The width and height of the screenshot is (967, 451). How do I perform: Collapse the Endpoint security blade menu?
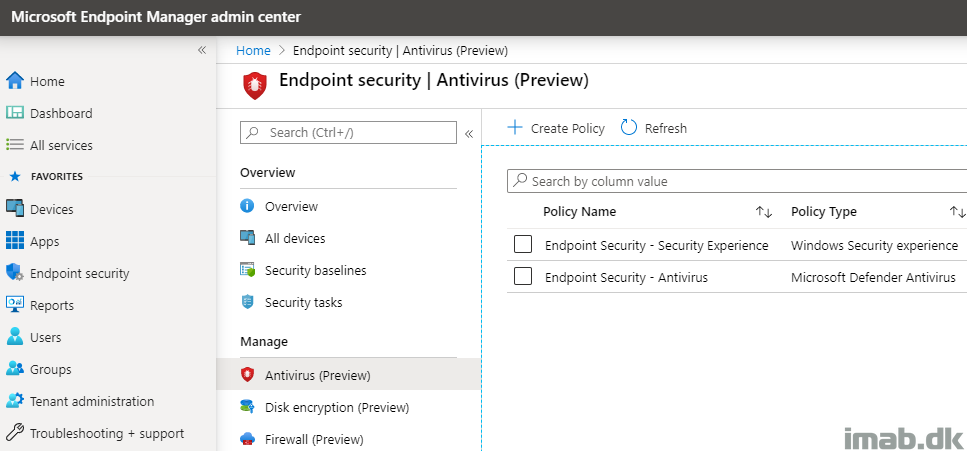pyautogui.click(x=469, y=133)
